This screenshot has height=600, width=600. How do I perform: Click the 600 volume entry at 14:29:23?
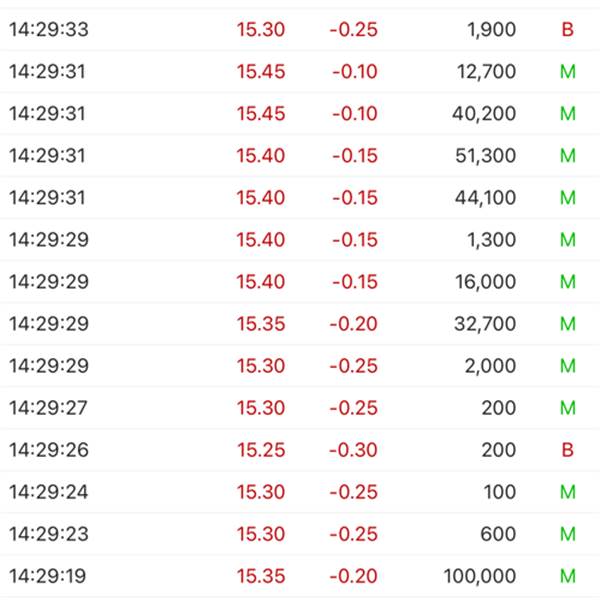point(498,534)
